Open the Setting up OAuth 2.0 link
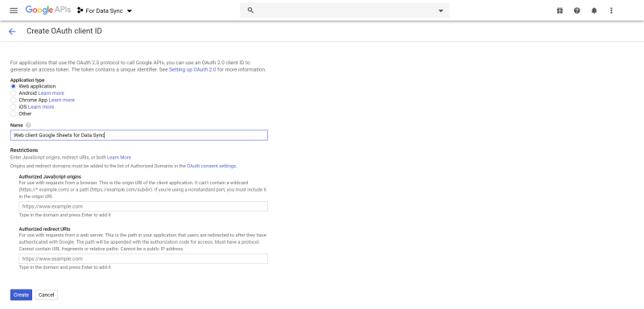644x309 pixels. [x=192, y=70]
